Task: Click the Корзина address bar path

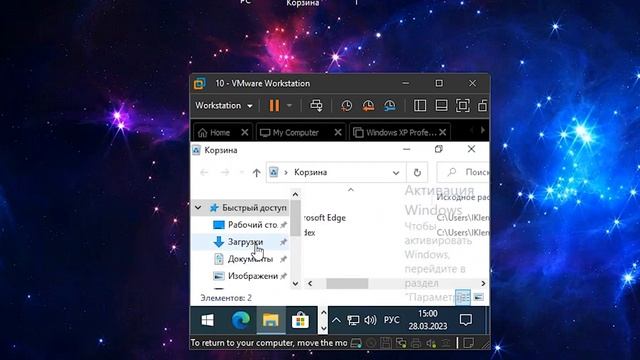Action: [x=311, y=172]
